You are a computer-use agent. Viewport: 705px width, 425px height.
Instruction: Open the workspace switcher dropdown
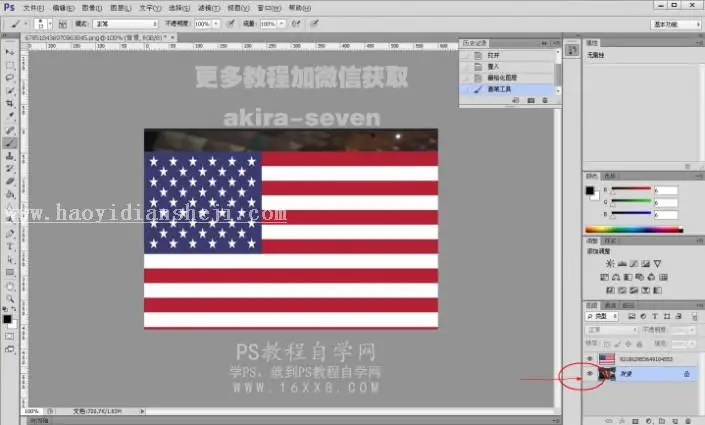pos(676,24)
